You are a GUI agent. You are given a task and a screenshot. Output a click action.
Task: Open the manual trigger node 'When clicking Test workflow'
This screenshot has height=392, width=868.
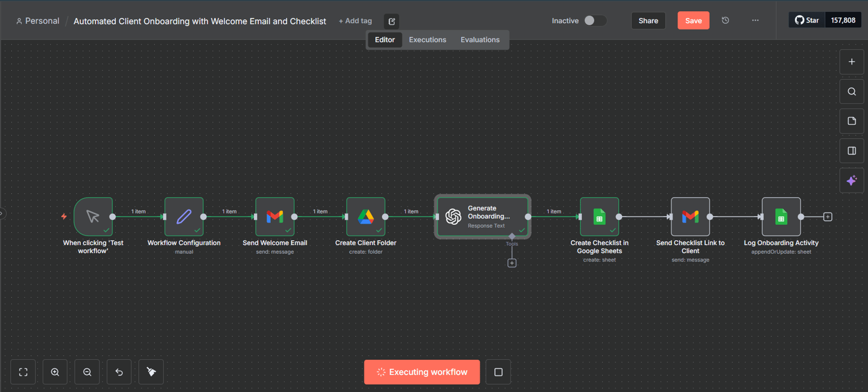[93, 216]
